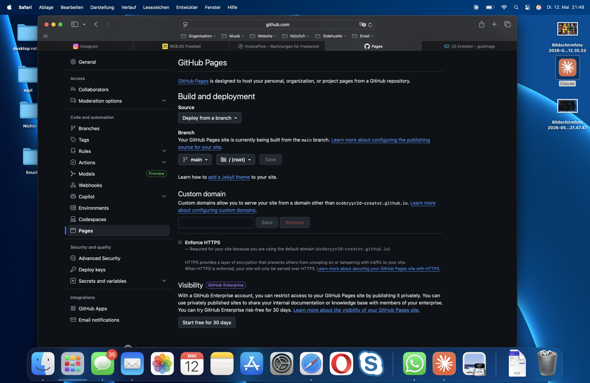Open Website bookmarks folder
The width and height of the screenshot is (590, 383).
pyautogui.click(x=263, y=36)
